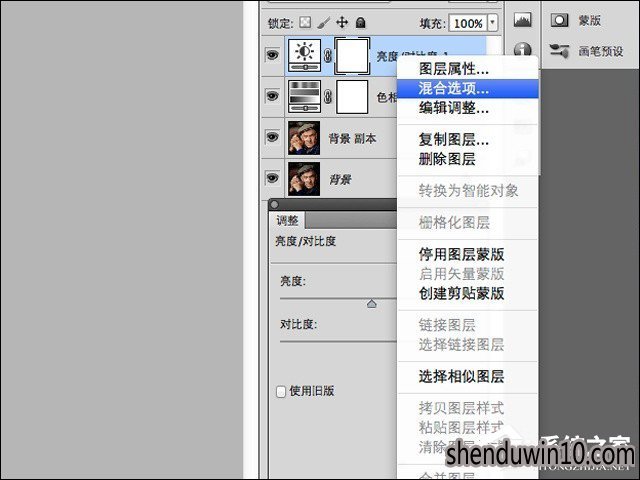Click the lock position move icon
Viewport: 640px width, 480px height.
point(342,22)
